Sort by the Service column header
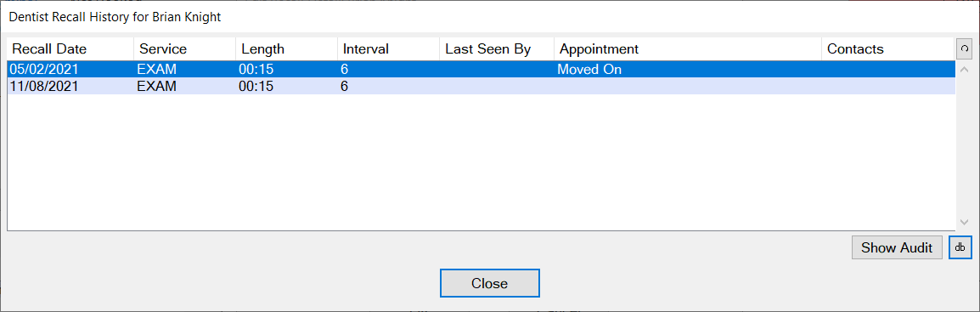The image size is (980, 312). coord(185,48)
